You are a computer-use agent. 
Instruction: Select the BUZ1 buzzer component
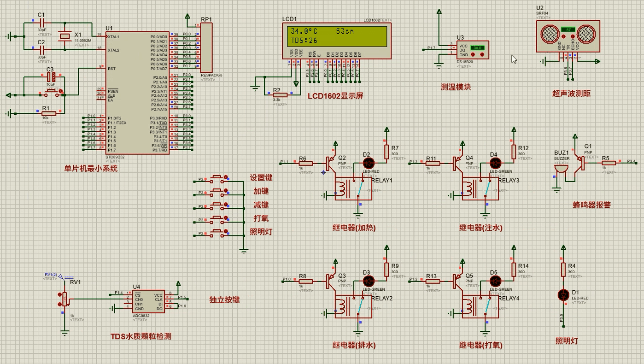click(x=561, y=170)
